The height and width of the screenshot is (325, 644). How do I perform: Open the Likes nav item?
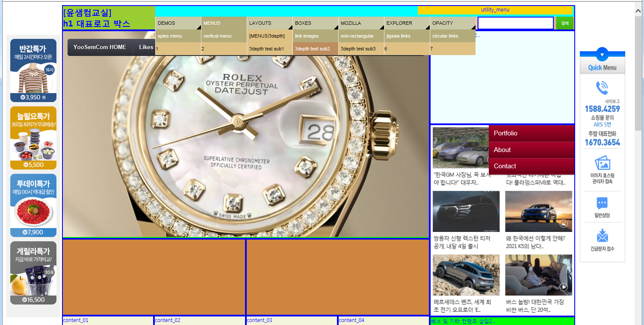coord(146,47)
